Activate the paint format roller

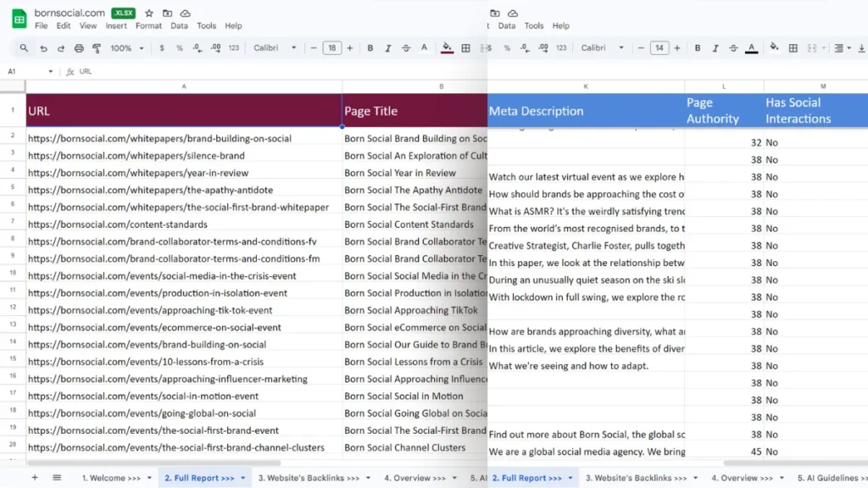pyautogui.click(x=97, y=48)
